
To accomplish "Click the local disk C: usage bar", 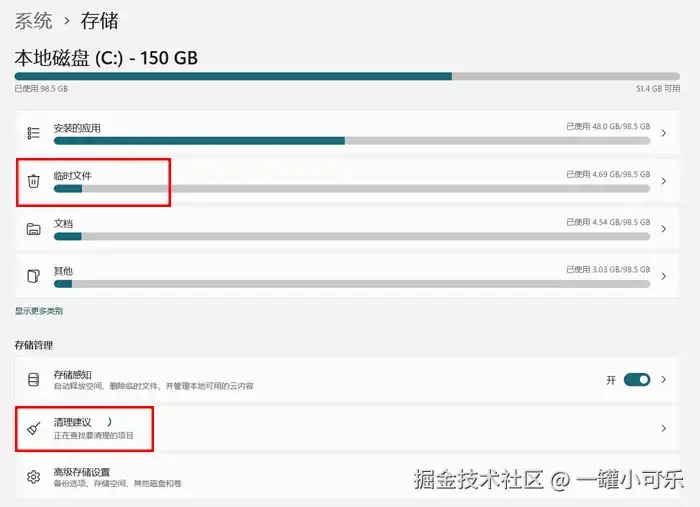I will pos(346,76).
